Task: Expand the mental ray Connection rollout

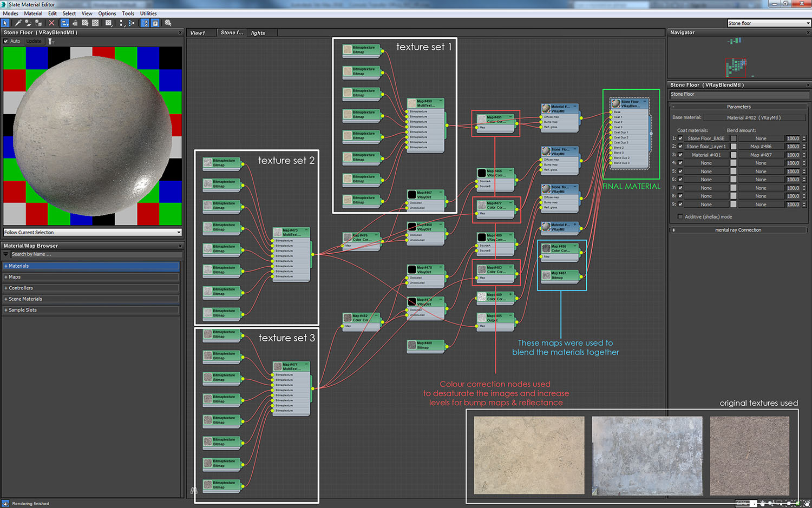Action: coord(738,230)
